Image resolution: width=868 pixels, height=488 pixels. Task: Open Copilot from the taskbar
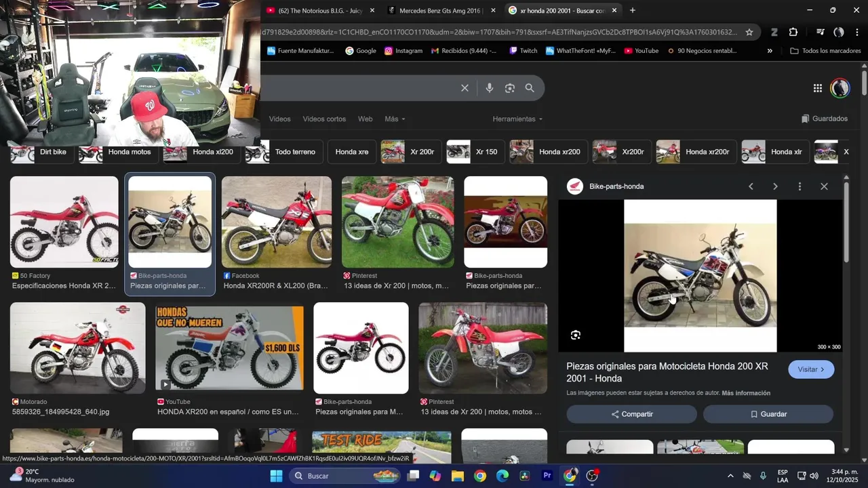(435, 476)
